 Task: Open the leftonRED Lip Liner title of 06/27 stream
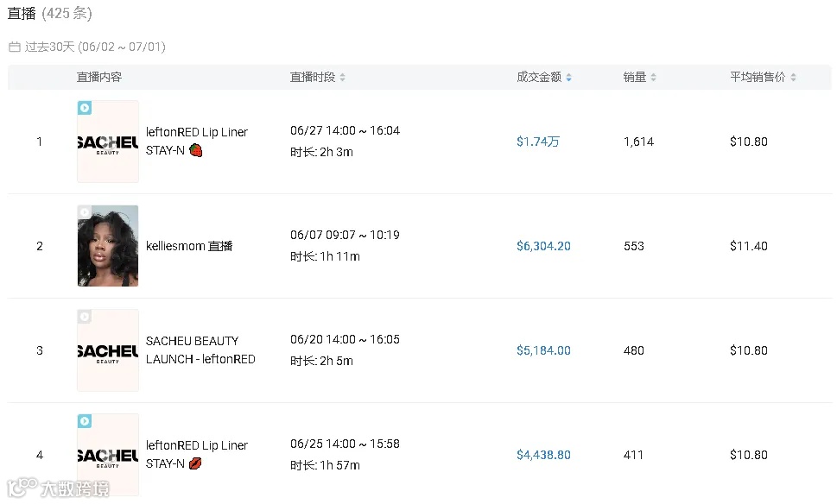tap(196, 142)
